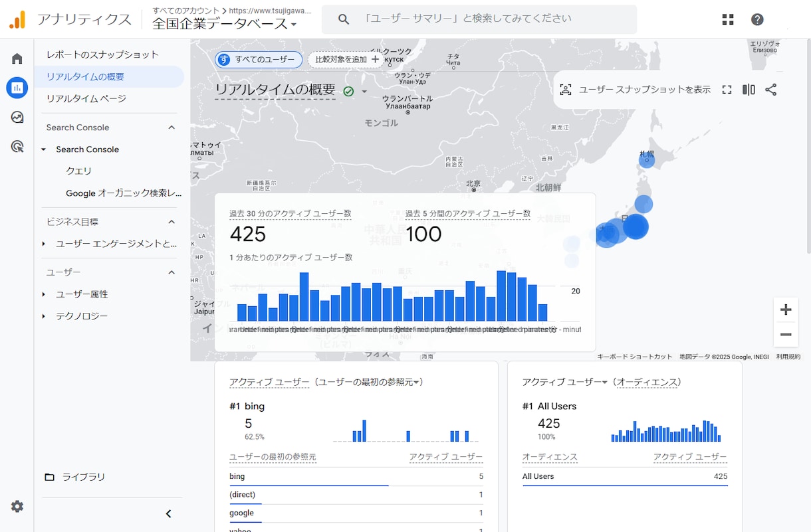Click the bing row in source table
811x532 pixels.
pos(356,476)
